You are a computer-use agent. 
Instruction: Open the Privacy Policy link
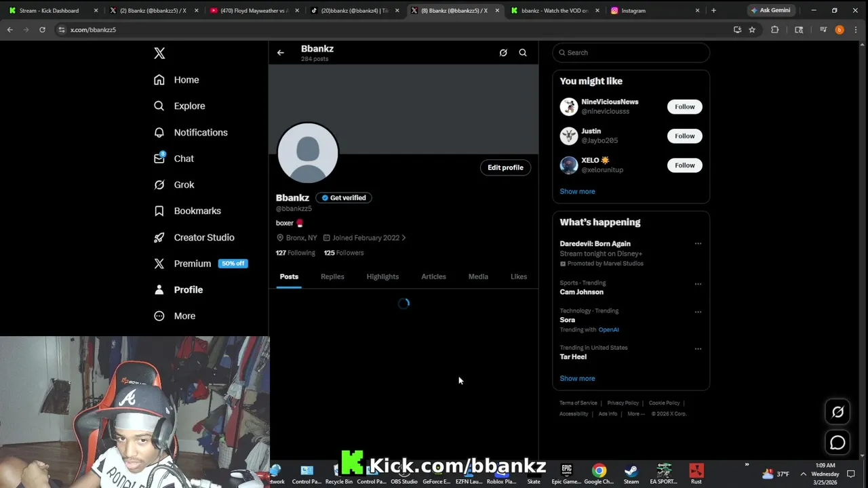coord(623,403)
